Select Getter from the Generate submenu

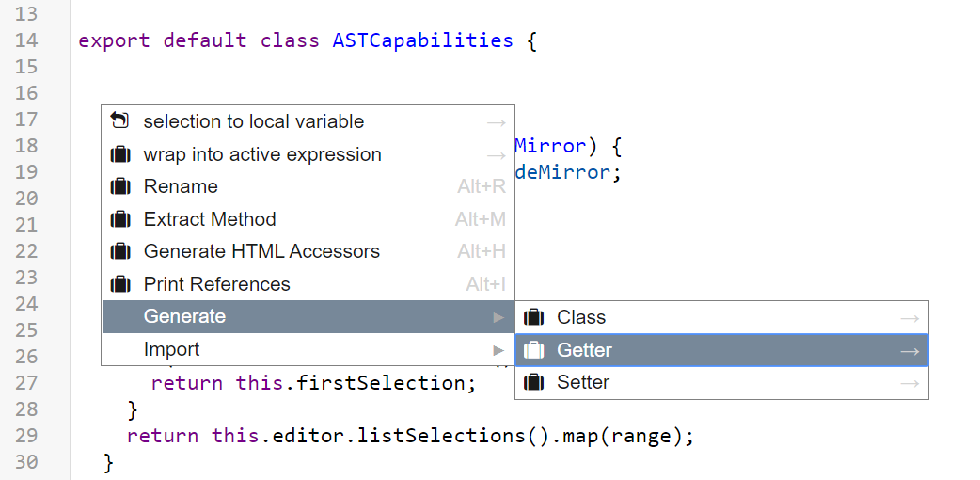point(584,350)
